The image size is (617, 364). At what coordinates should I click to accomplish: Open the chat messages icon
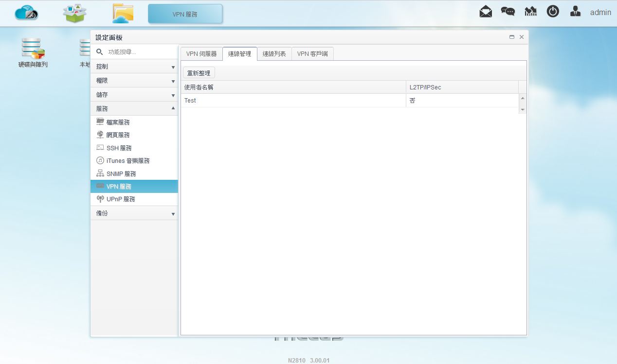tap(508, 12)
